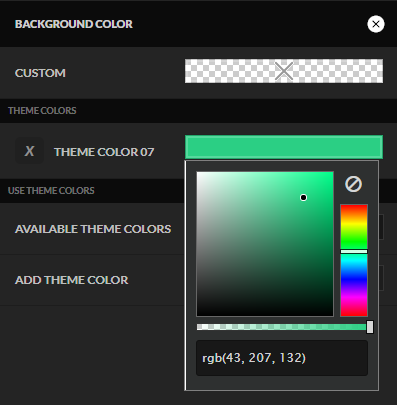Click the middle of the opacity gradient bar
Viewport: 397px width, 405px height.
pyautogui.click(x=282, y=327)
